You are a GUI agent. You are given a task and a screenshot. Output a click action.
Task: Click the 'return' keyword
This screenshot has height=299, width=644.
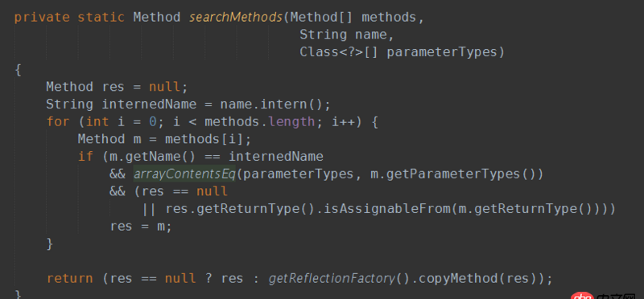(x=69, y=278)
